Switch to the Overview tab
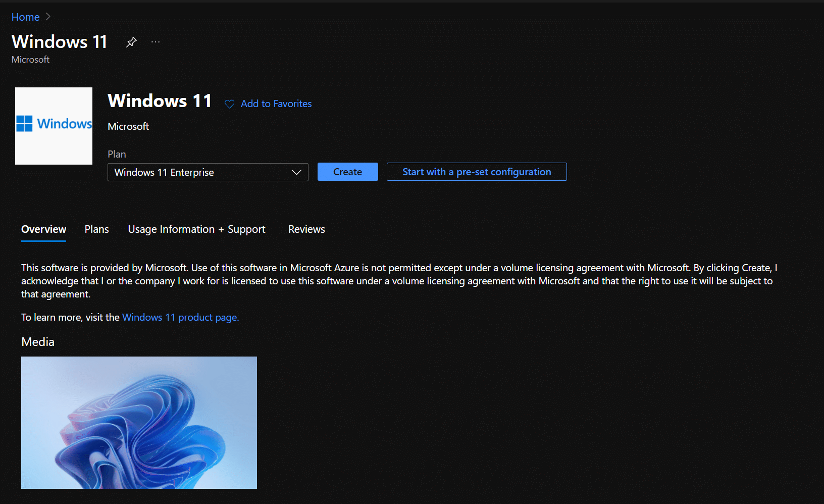The image size is (824, 504). (x=43, y=229)
